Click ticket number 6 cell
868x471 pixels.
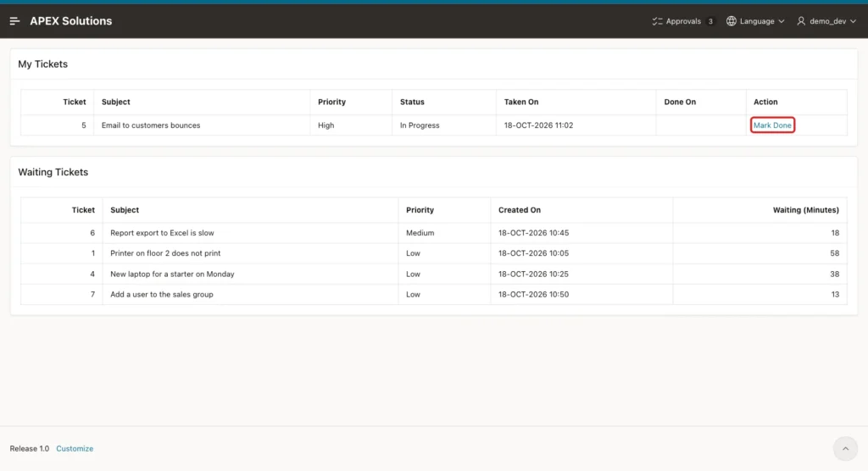click(x=92, y=233)
